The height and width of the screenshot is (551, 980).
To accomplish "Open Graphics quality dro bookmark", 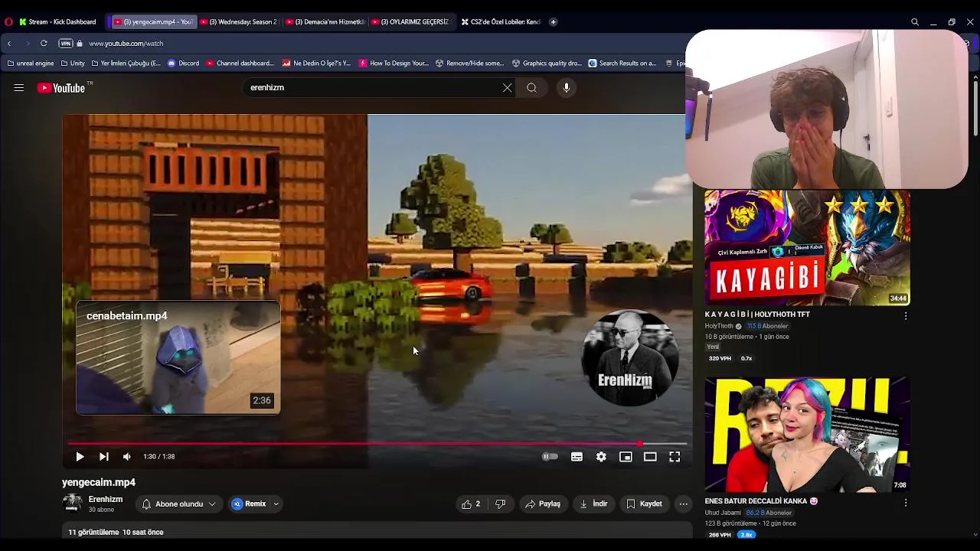I will [547, 64].
